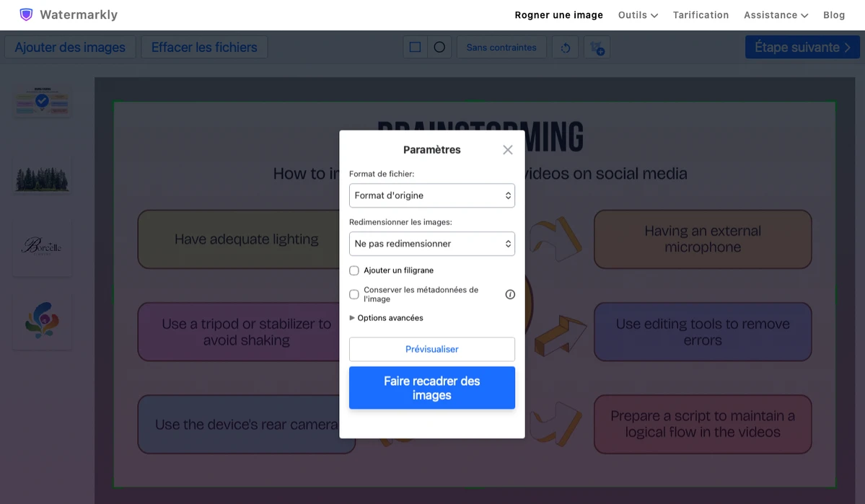Click 'Use editing tools to remove errors' box
The height and width of the screenshot is (504, 865).
click(x=703, y=332)
